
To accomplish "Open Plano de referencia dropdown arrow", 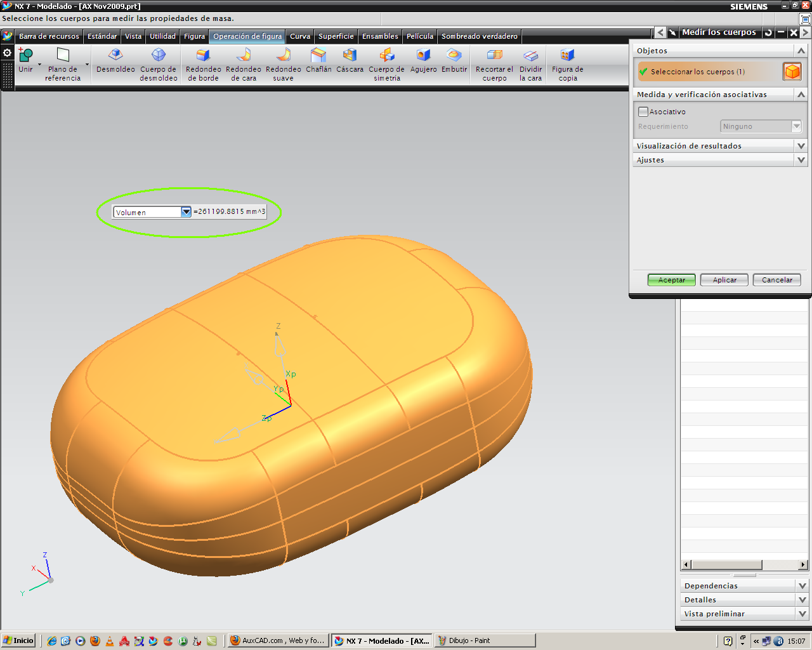I will pyautogui.click(x=87, y=65).
